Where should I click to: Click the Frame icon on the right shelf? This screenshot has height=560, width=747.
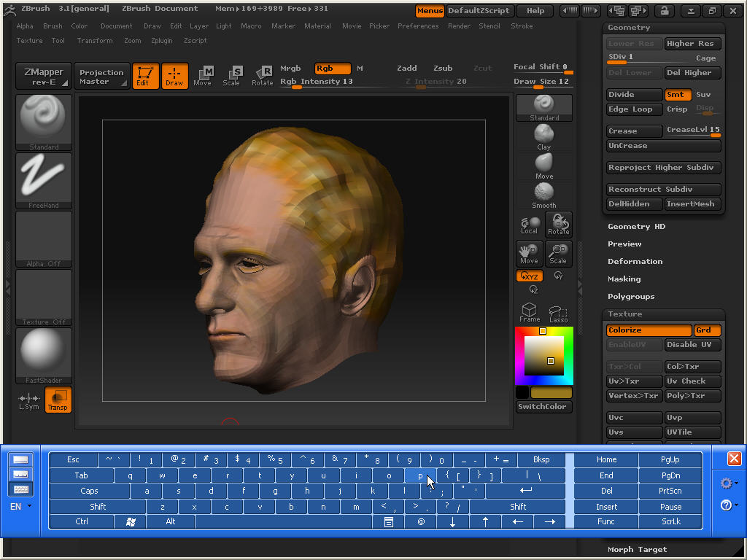529,310
